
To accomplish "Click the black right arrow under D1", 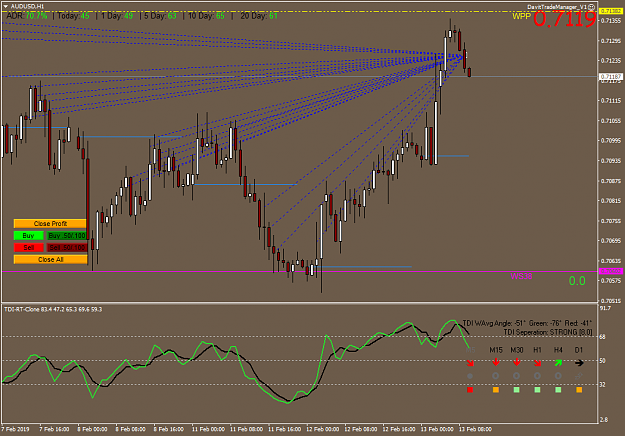I will tap(579, 363).
